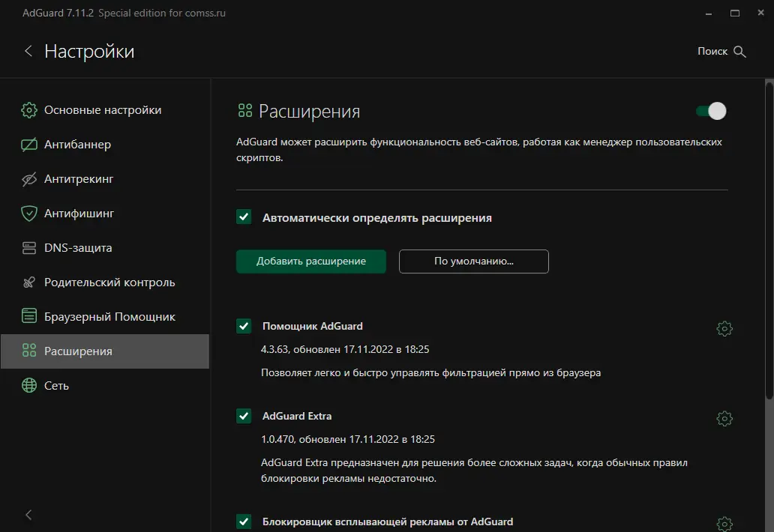Screen dimensions: 774x532
Task: Open search via magnifier icon
Action: 739,52
